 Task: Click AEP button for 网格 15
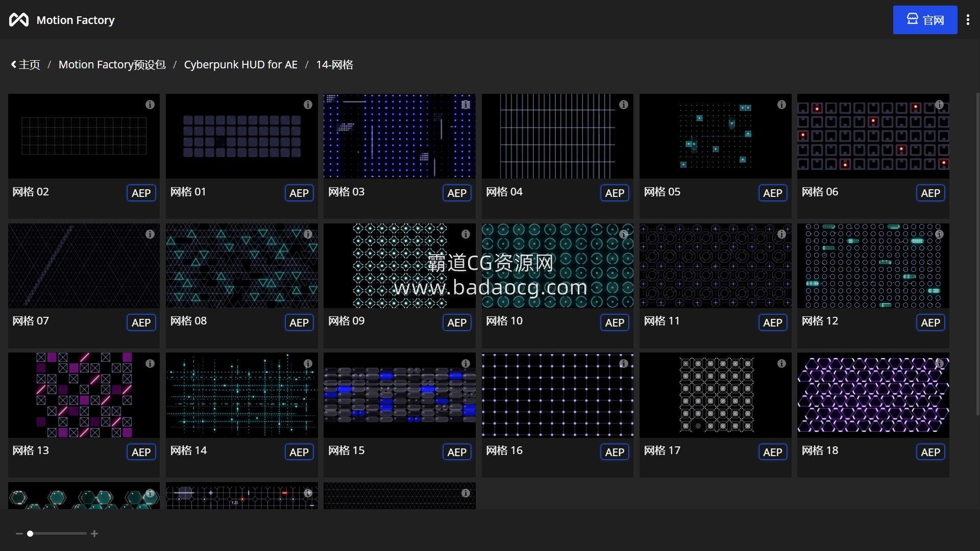click(457, 453)
